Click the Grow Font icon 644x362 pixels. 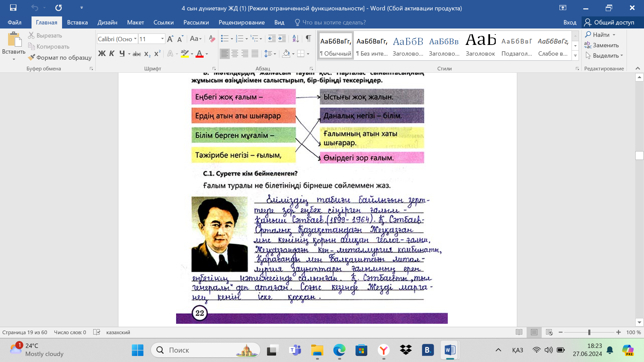coord(170,39)
